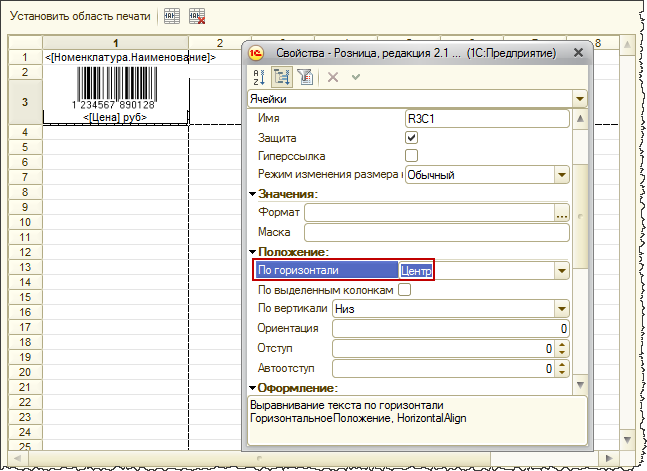This screenshot has width=647, height=471.
Task: Click the barcode image in the template
Action: click(x=113, y=88)
